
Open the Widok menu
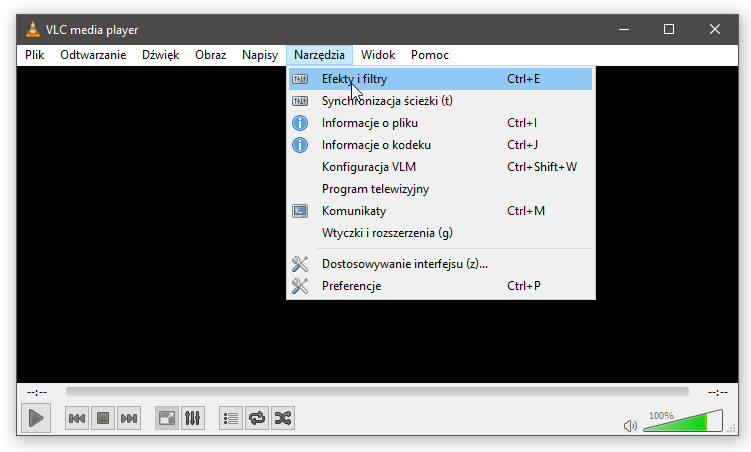pyautogui.click(x=378, y=55)
